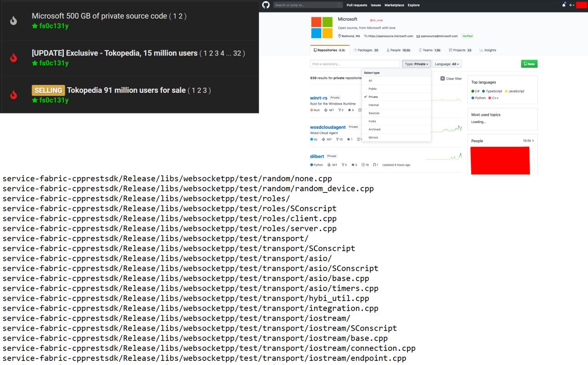Select 'Sources' in the Select type menu
This screenshot has height=365, width=588.
396,113
